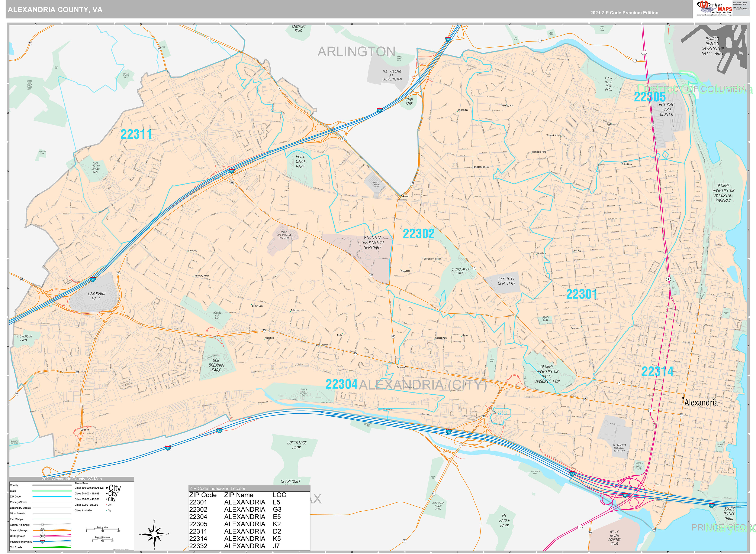Click the VIRGINIA THEOLOGICAL SEMINARY label
The width and height of the screenshot is (756, 554).
(x=373, y=242)
